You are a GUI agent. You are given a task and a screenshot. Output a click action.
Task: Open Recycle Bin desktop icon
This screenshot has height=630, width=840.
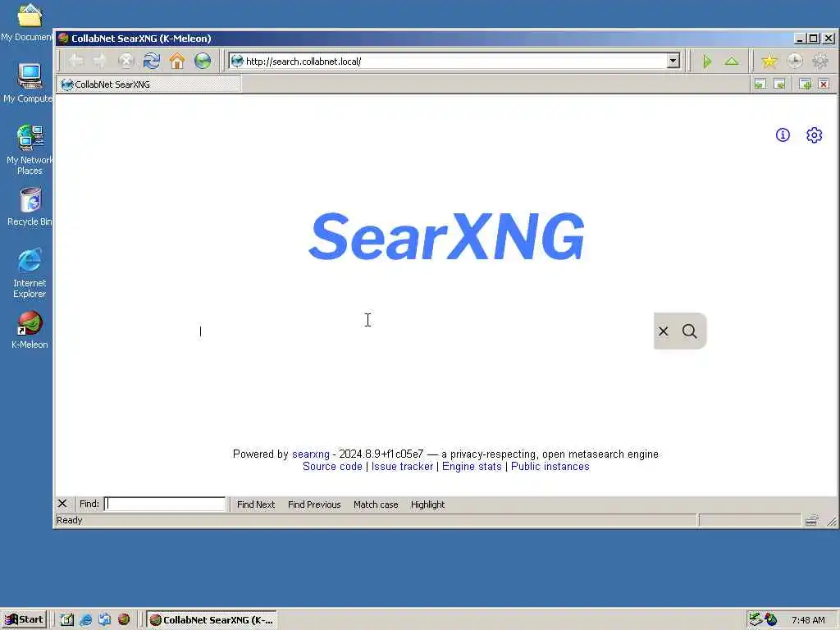click(x=30, y=208)
